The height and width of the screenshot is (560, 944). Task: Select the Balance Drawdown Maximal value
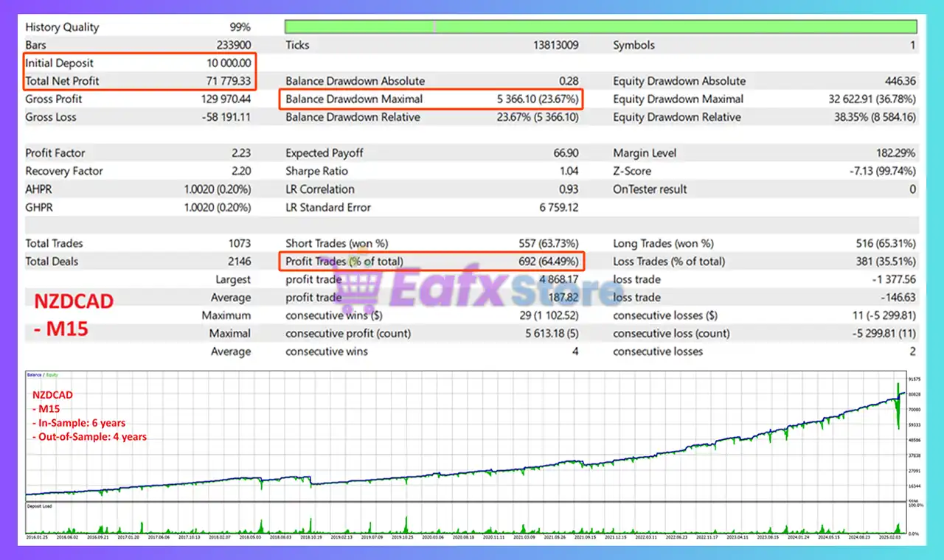click(x=538, y=99)
